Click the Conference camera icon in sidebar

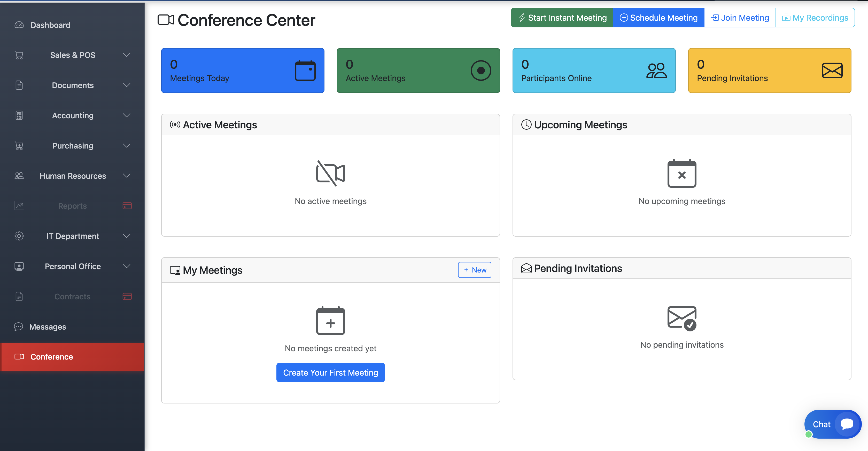(19, 357)
